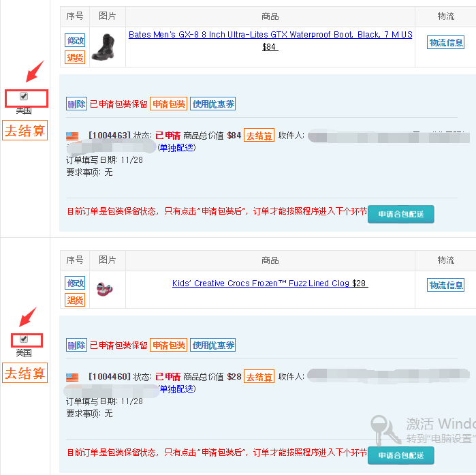Open the Crocs clog product thumbnail
This screenshot has width=476, height=475.
(x=104, y=289)
